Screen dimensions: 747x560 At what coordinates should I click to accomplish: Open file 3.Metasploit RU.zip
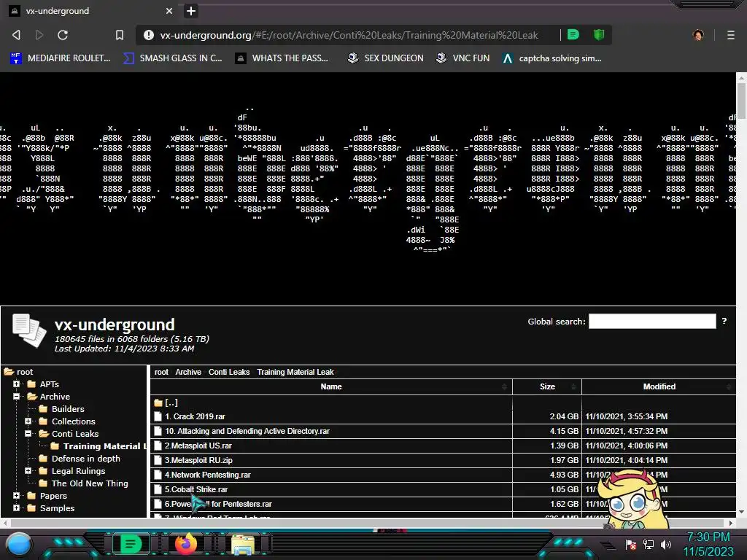(x=198, y=460)
